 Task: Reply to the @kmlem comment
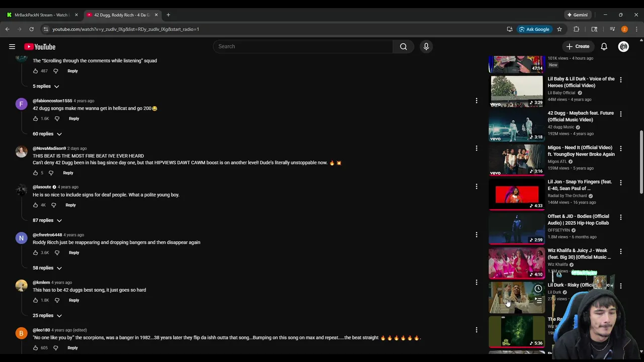coord(74,300)
